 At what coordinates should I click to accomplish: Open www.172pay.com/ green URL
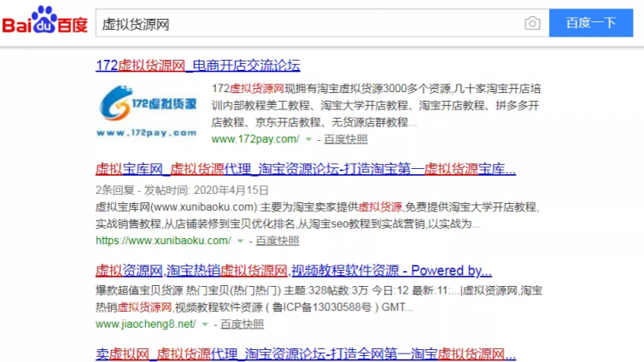tap(255, 139)
